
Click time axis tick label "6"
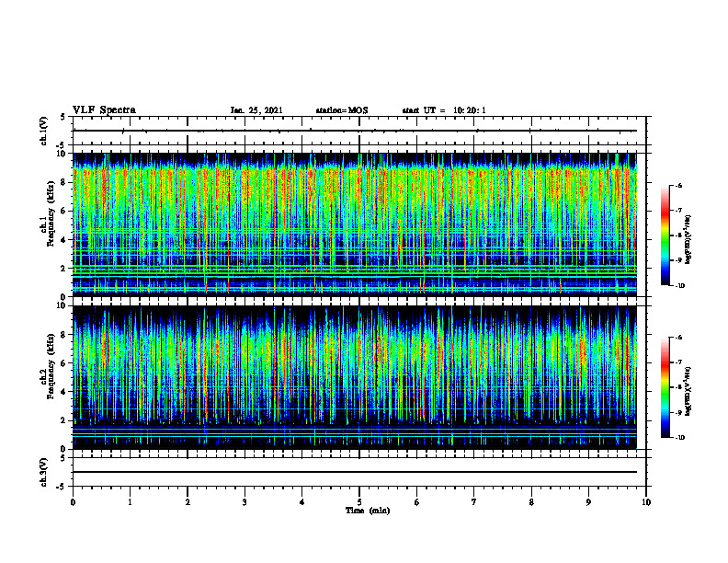(417, 502)
